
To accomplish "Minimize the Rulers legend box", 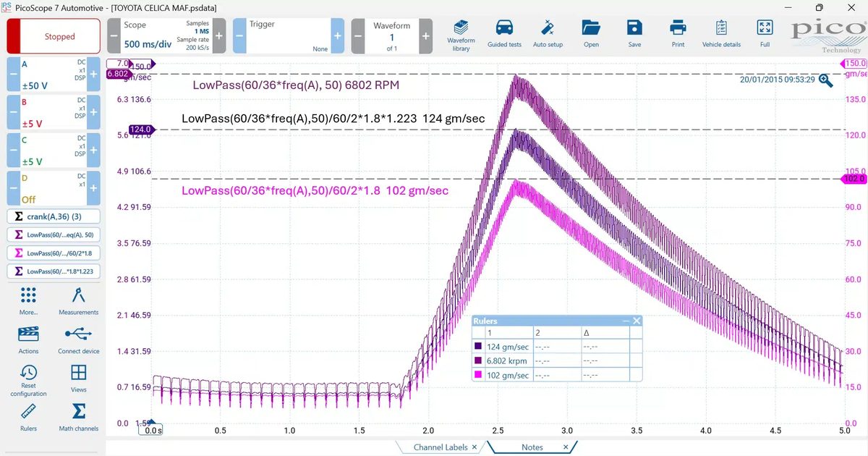I will pos(626,321).
